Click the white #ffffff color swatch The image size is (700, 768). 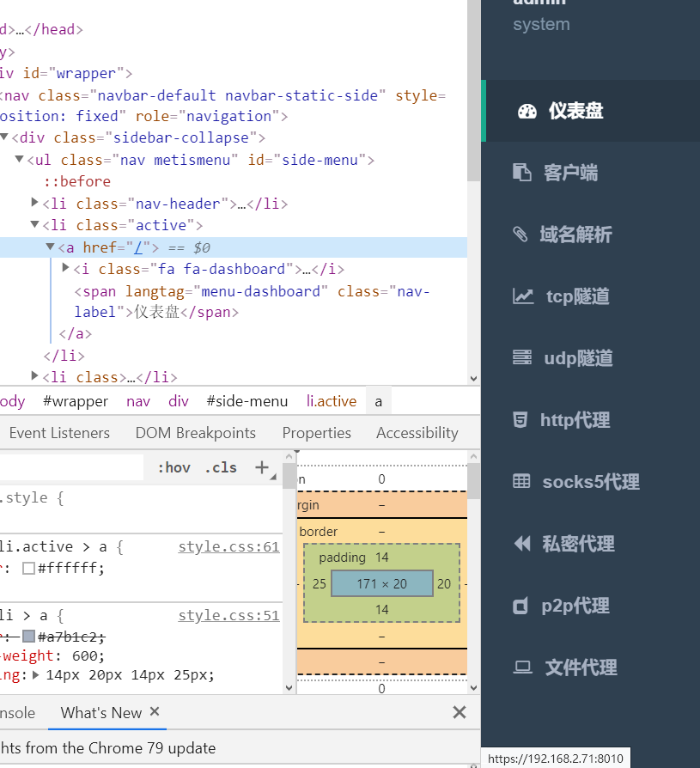click(x=27, y=566)
